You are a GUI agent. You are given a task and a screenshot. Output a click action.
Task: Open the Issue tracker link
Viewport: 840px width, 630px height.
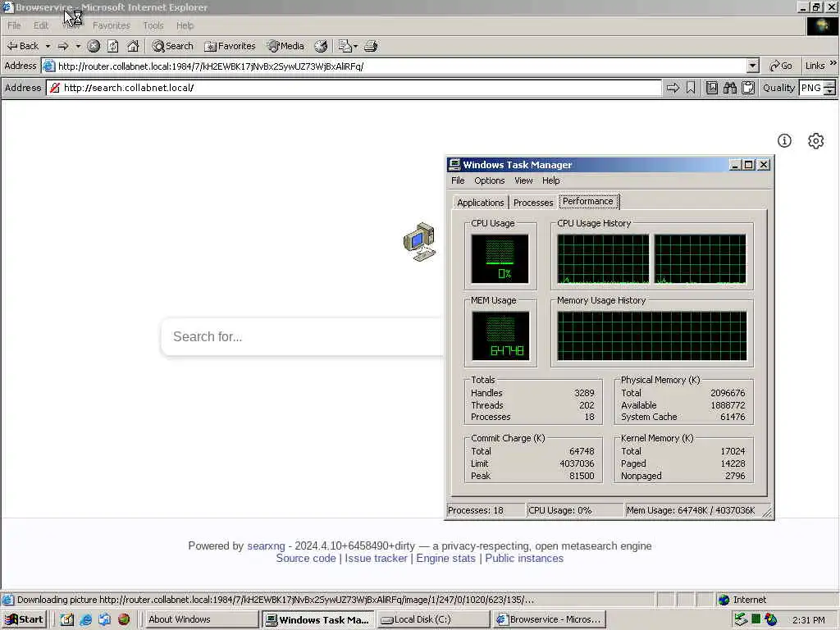pos(376,558)
